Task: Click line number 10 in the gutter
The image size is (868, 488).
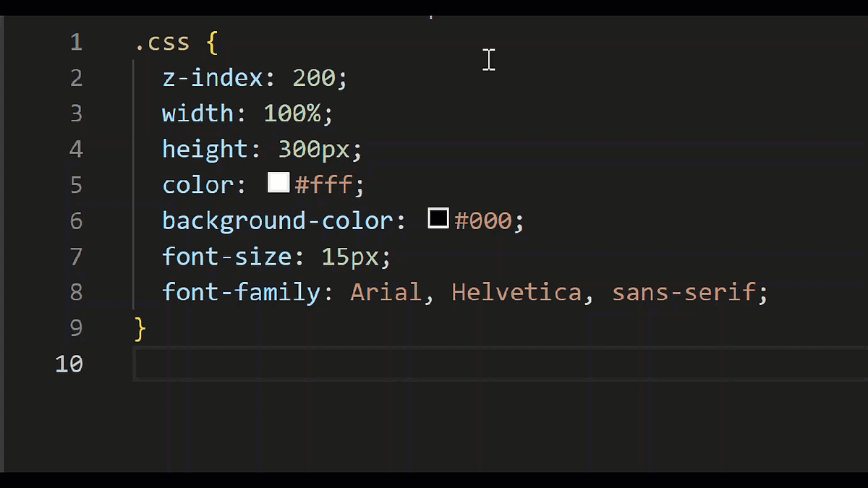Action: tap(69, 364)
